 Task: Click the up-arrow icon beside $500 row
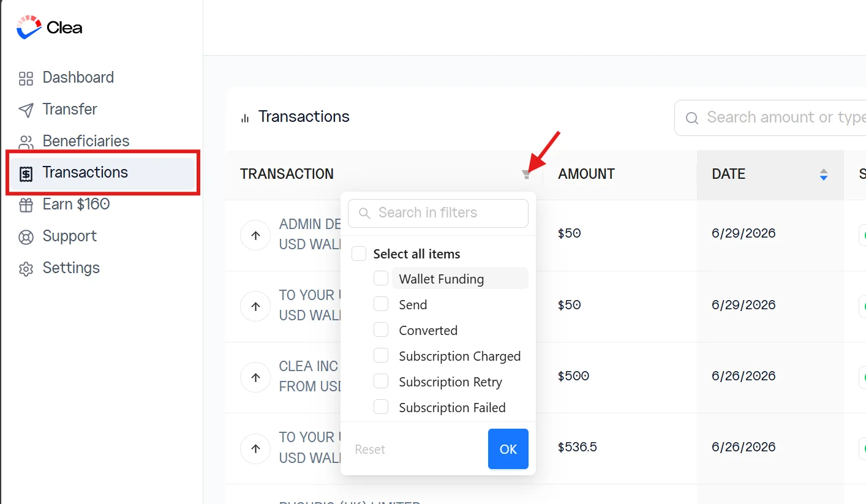pos(255,377)
